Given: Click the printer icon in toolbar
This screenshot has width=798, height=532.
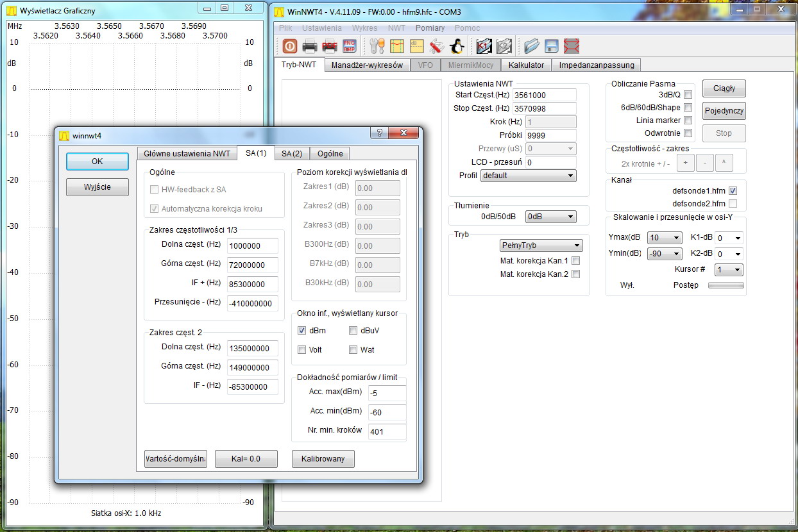Looking at the screenshot, I should (x=310, y=46).
